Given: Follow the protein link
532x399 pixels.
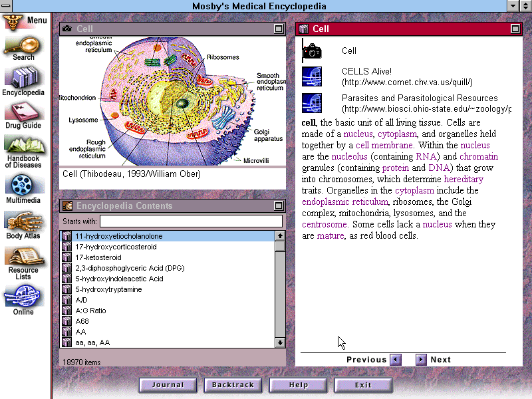Looking at the screenshot, I should point(396,168).
